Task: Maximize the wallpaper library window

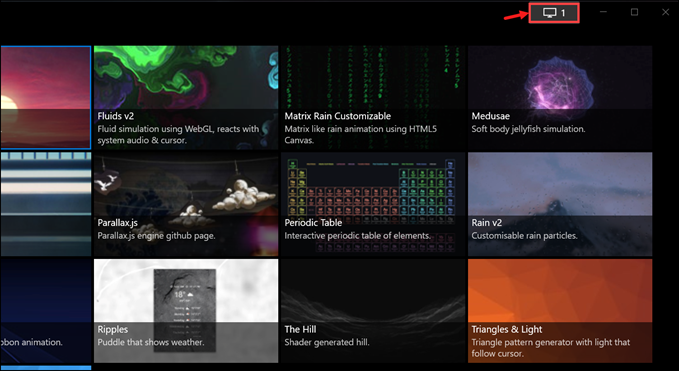Action: (x=634, y=12)
